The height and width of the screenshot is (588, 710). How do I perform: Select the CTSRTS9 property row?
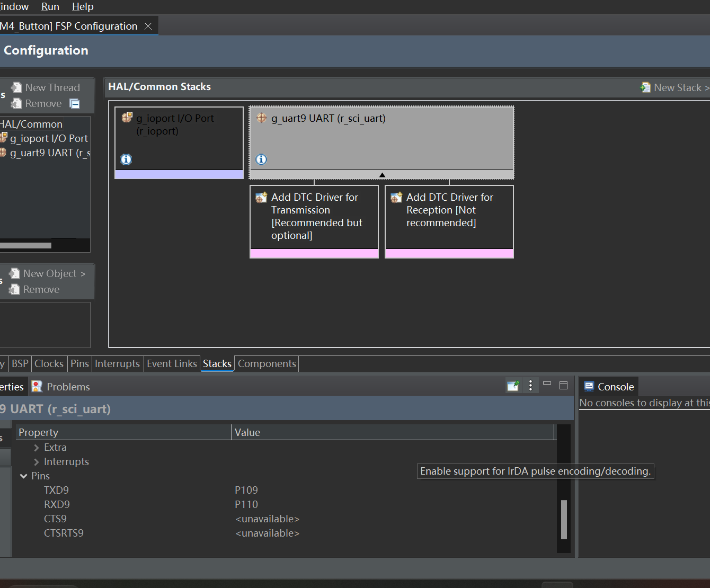tap(286, 533)
